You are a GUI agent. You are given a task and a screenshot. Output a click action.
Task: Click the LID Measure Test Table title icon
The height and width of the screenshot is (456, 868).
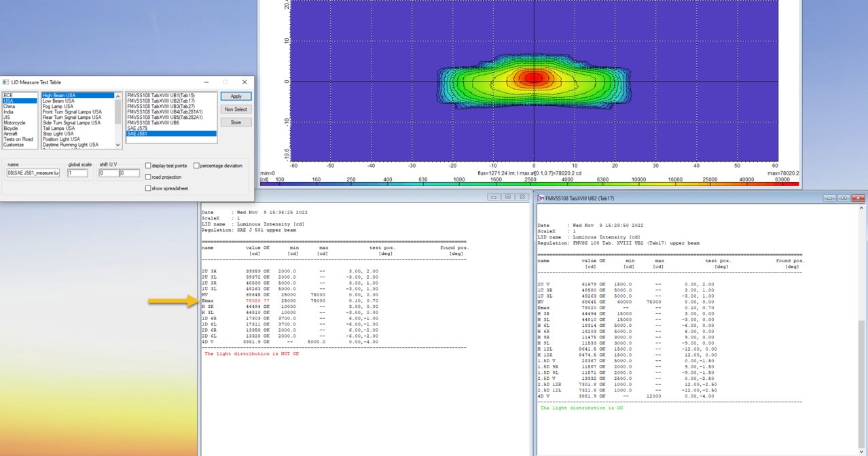click(x=5, y=82)
